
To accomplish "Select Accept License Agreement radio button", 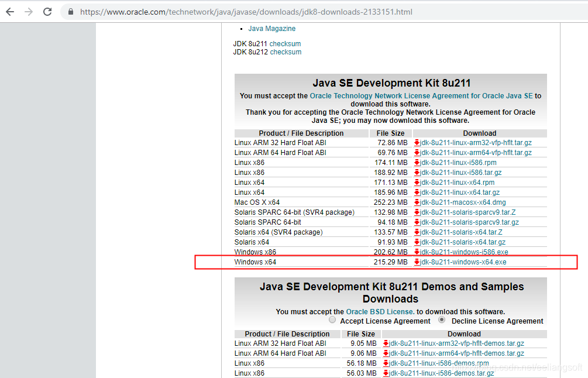I will coord(332,320).
